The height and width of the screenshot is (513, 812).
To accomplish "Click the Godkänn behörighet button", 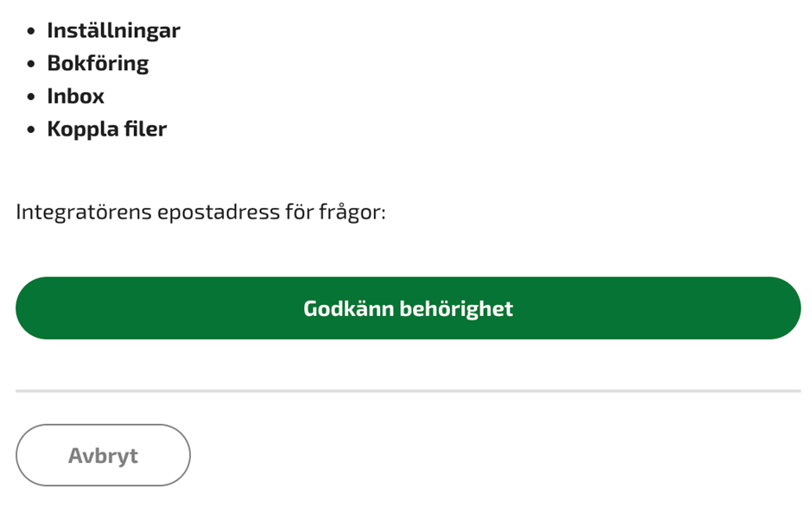I will [x=408, y=308].
